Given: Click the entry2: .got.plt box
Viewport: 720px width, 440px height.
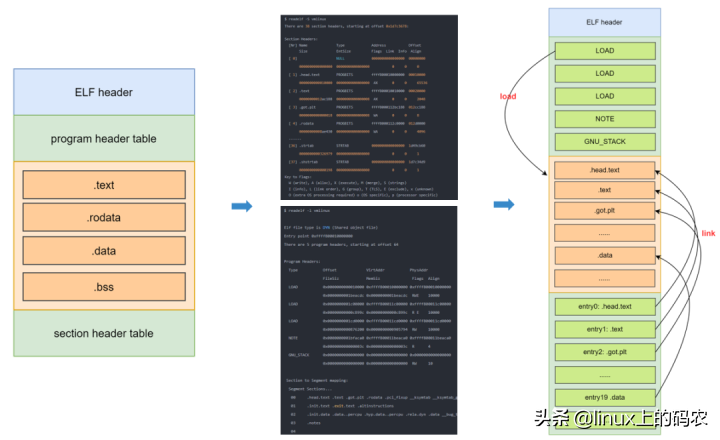Looking at the screenshot, I should click(x=605, y=352).
